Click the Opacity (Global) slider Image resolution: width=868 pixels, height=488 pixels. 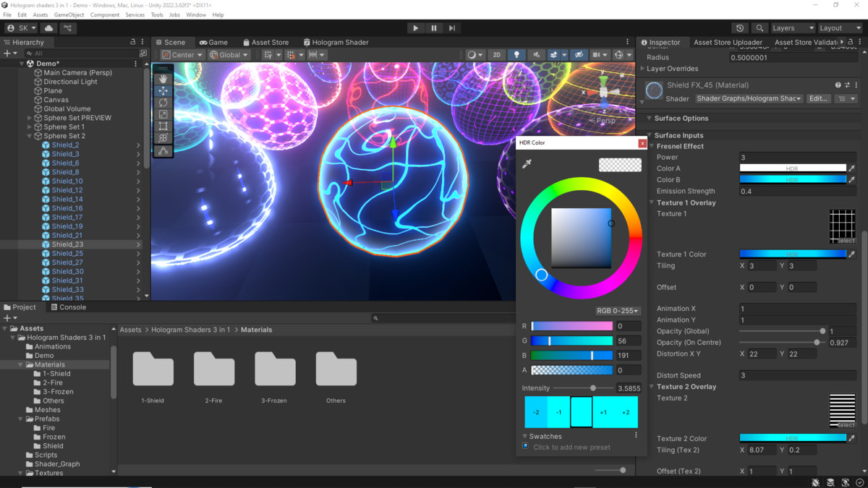tap(782, 331)
